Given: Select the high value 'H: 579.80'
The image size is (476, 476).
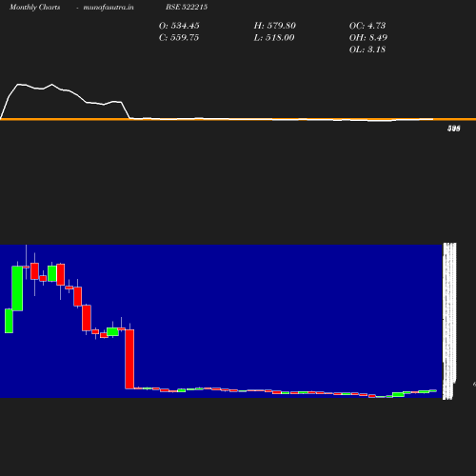Looking at the screenshot, I should pos(274,26).
